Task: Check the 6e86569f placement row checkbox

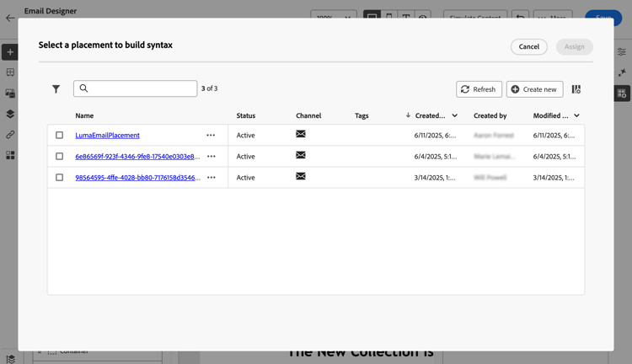Action: (x=59, y=156)
